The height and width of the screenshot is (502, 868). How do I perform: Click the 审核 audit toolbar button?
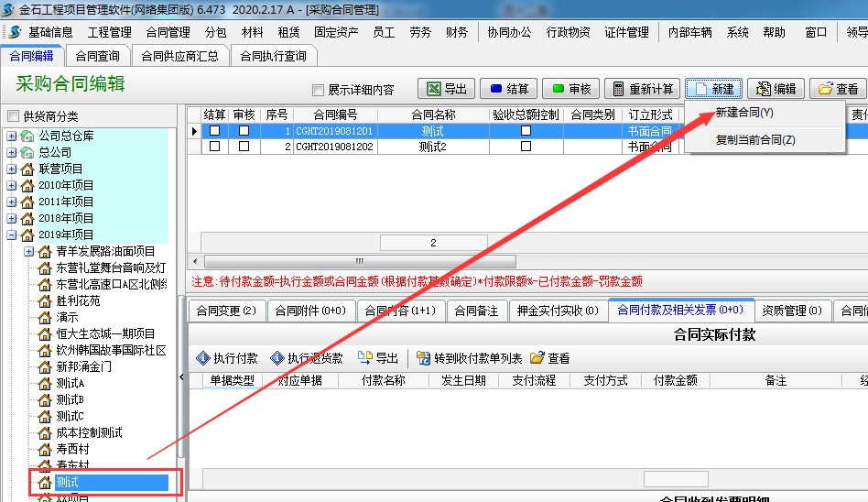click(570, 89)
